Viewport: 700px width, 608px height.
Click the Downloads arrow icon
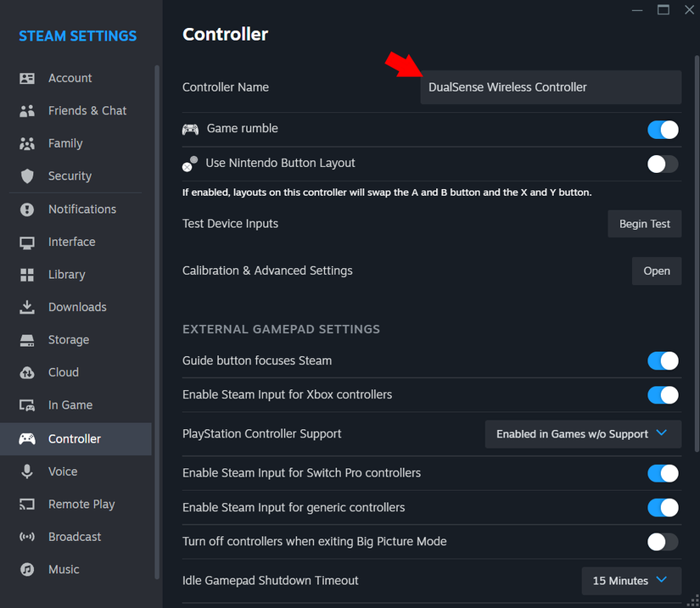(27, 307)
